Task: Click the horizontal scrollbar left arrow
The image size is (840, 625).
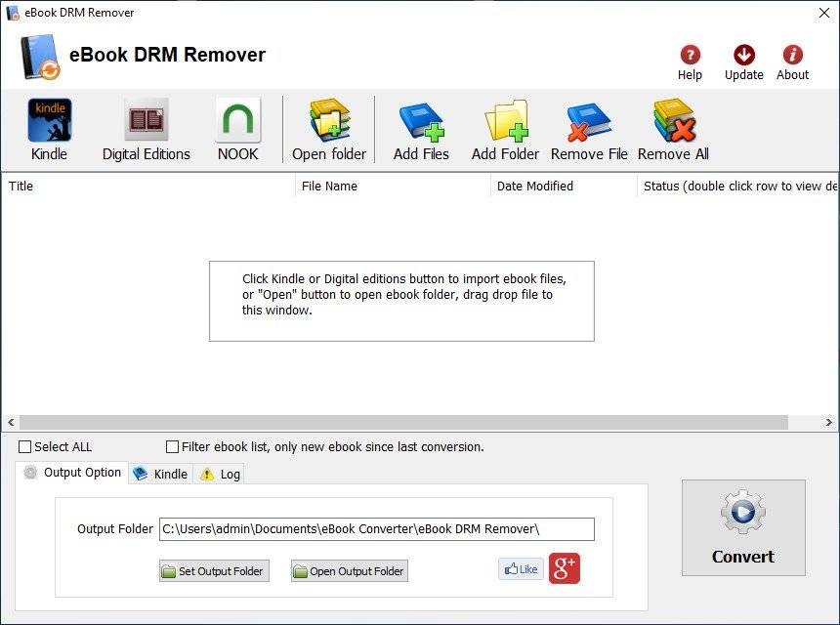Action: pyautogui.click(x=11, y=422)
